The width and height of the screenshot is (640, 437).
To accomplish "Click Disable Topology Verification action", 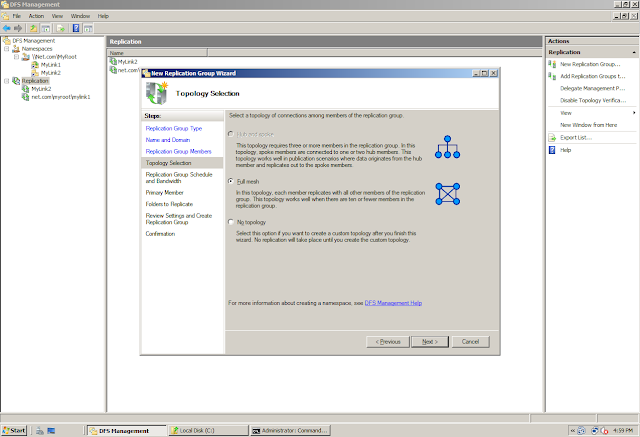I will click(593, 100).
